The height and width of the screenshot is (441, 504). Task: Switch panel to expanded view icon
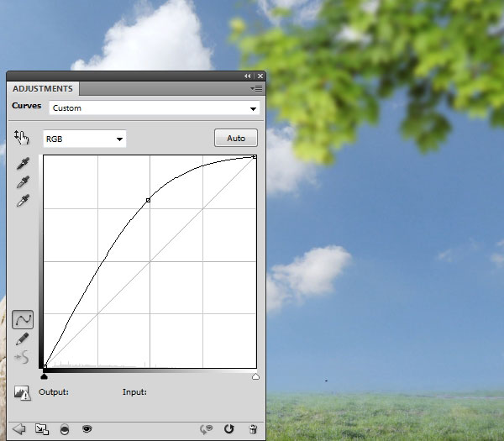42,429
